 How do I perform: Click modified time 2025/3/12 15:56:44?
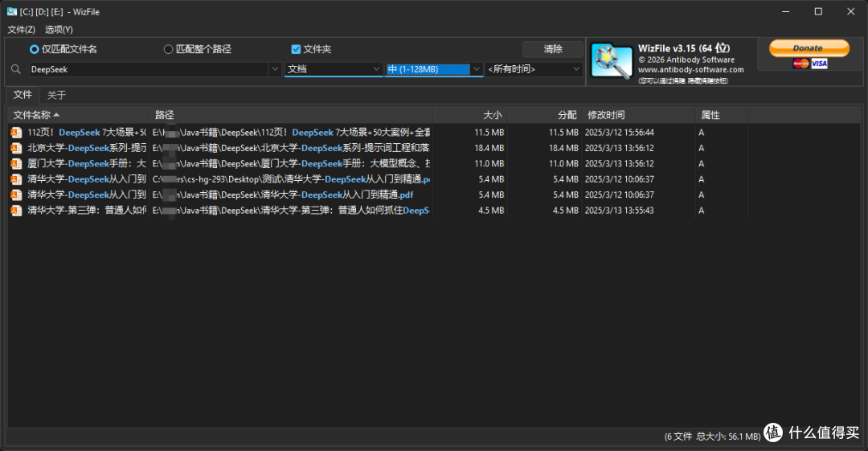tap(620, 133)
